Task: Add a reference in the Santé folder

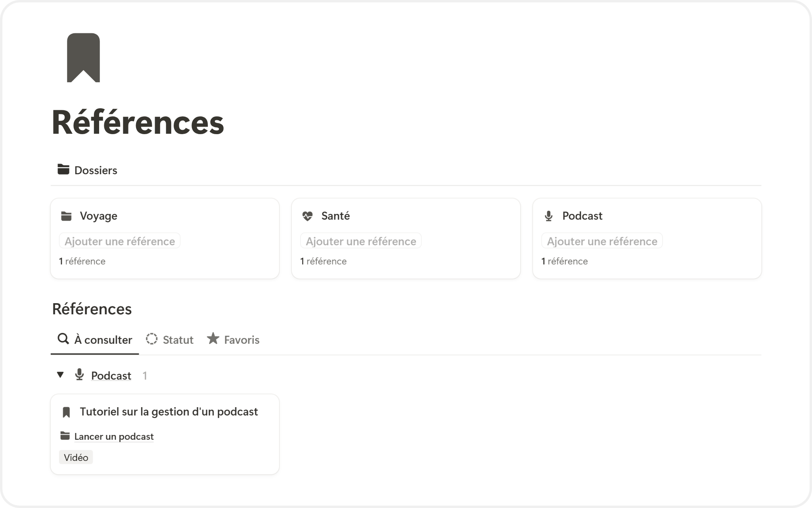Action: point(361,241)
